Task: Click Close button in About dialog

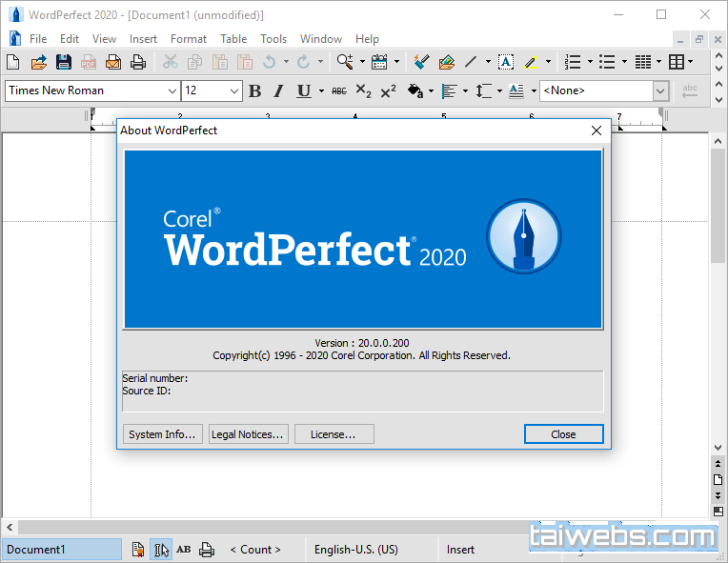Action: click(564, 434)
